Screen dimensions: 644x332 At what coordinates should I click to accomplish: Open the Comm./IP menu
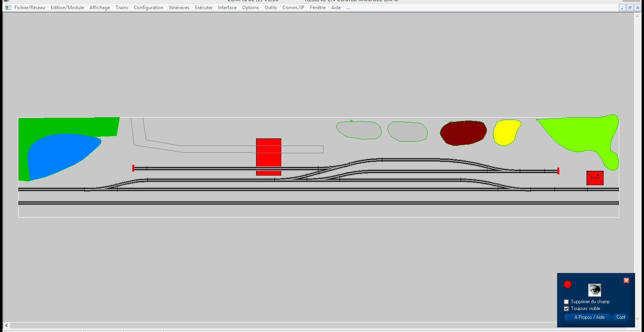[x=293, y=8]
